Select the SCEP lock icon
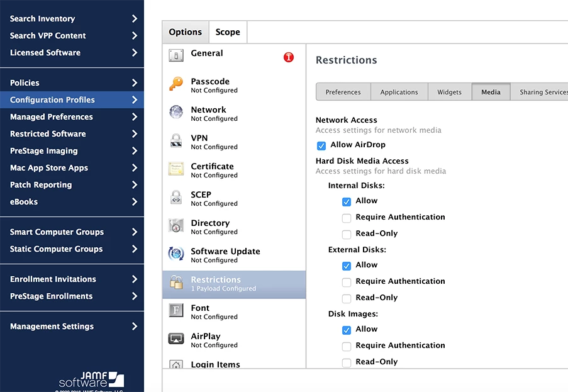568x392 pixels. [x=176, y=197]
